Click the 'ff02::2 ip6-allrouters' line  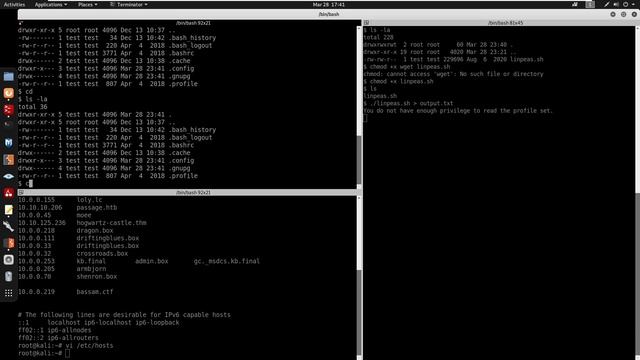pos(58,338)
